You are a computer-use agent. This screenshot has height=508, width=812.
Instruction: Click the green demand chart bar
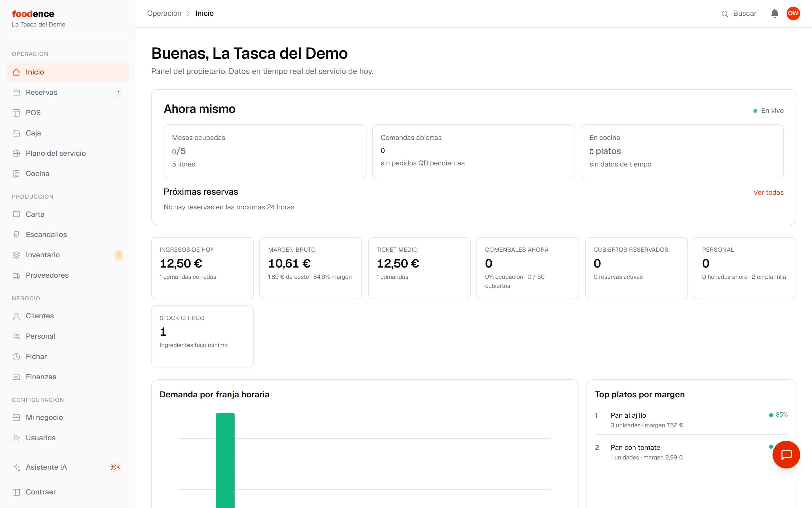[x=225, y=460]
